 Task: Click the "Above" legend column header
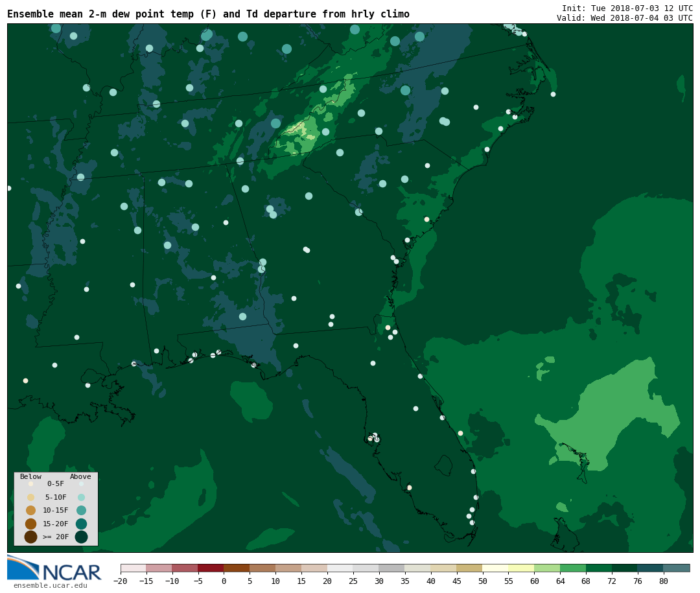(80, 476)
